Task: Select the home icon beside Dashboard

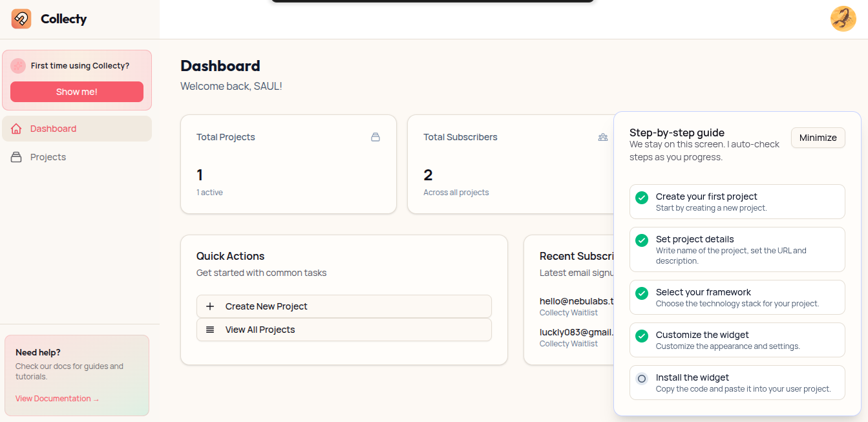Action: pos(16,129)
